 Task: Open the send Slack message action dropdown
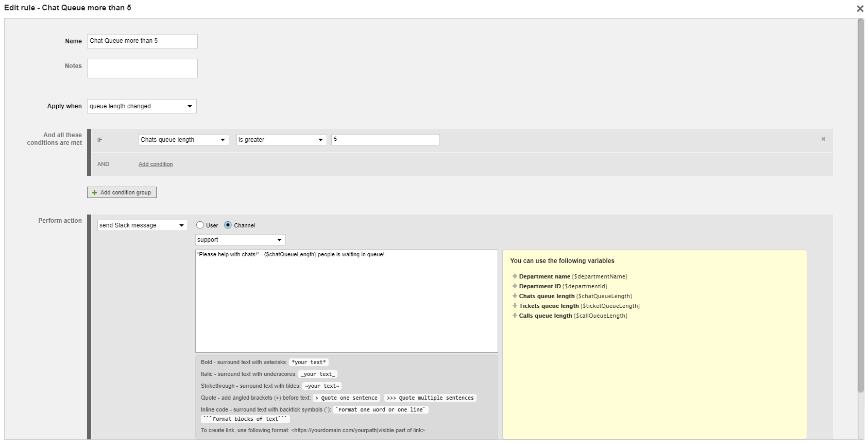point(142,225)
